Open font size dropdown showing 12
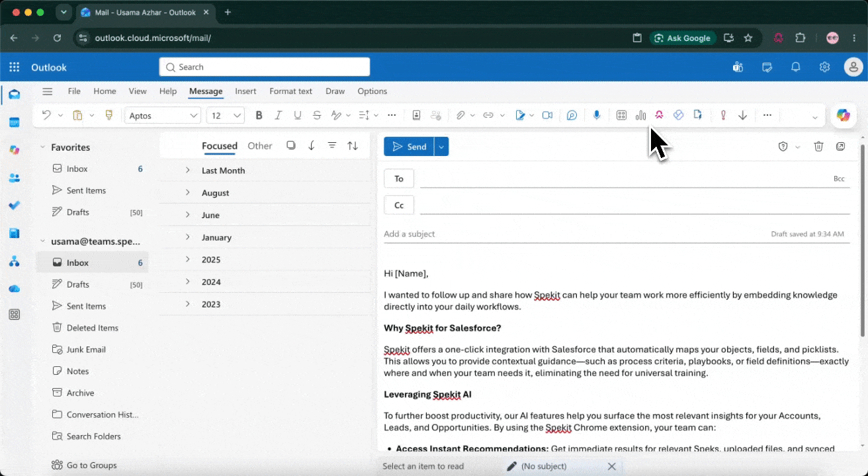 [x=226, y=115]
